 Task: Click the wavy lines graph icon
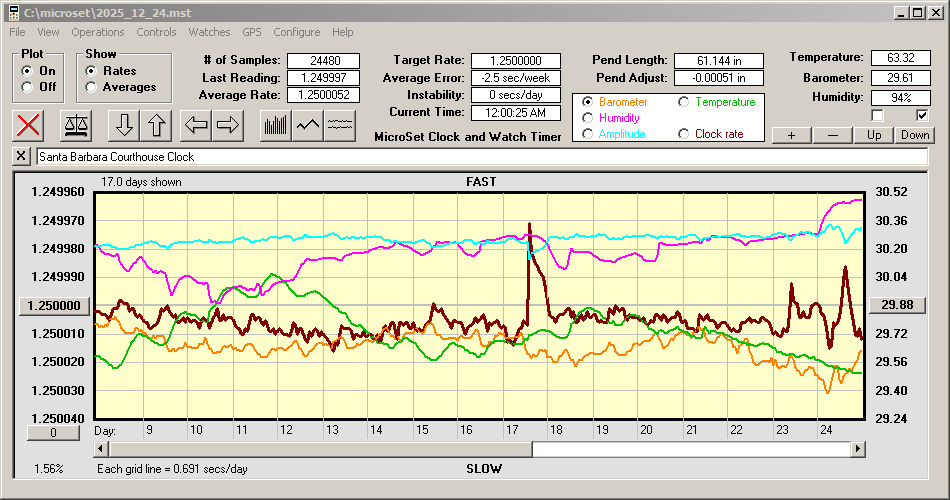[341, 125]
